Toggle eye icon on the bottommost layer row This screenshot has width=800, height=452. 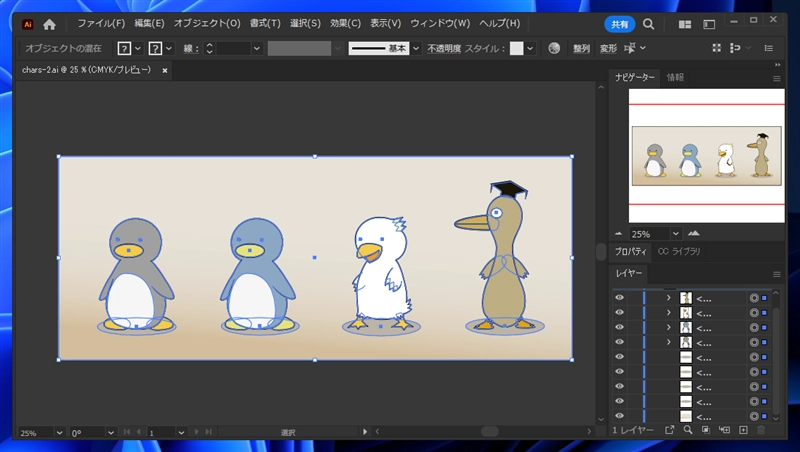point(619,416)
